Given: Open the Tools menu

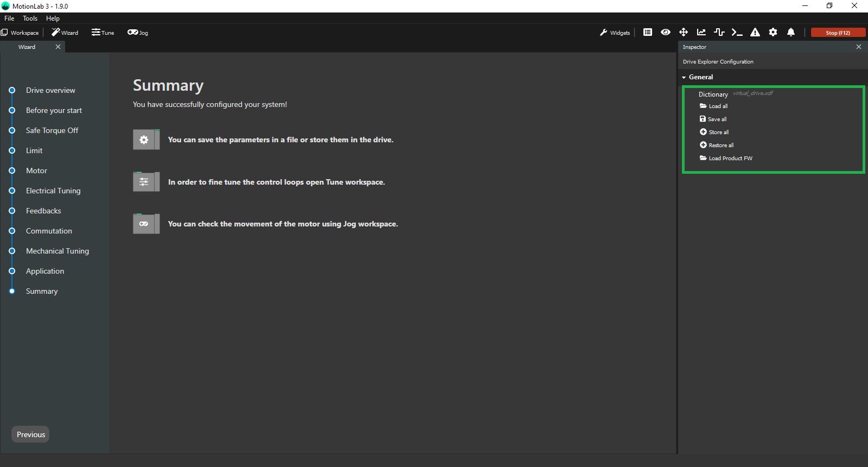Looking at the screenshot, I should click(x=30, y=18).
